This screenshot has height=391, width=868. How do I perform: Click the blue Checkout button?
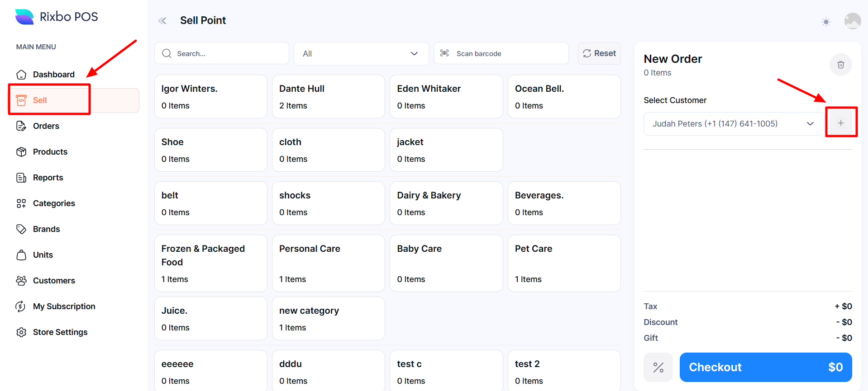pyautogui.click(x=765, y=367)
